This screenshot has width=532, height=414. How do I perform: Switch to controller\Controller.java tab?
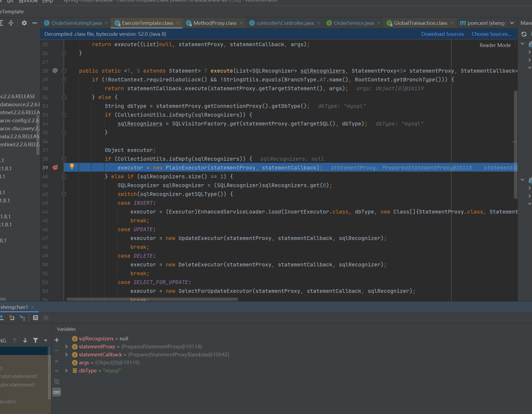285,23
